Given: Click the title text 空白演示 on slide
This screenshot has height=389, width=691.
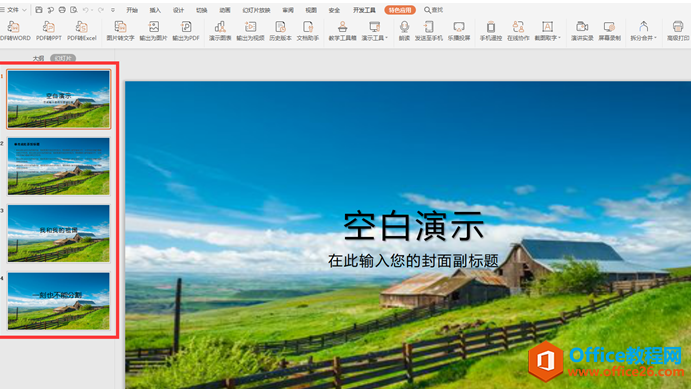Looking at the screenshot, I should (414, 226).
